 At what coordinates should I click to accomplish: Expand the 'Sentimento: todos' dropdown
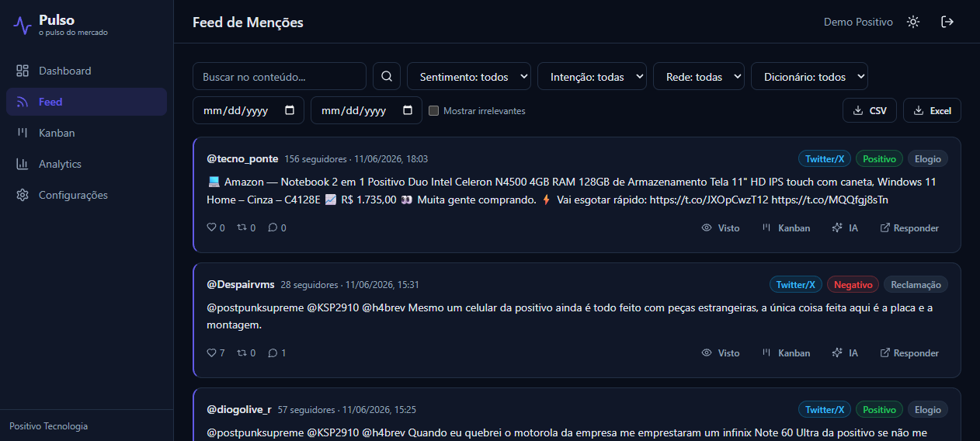point(469,76)
